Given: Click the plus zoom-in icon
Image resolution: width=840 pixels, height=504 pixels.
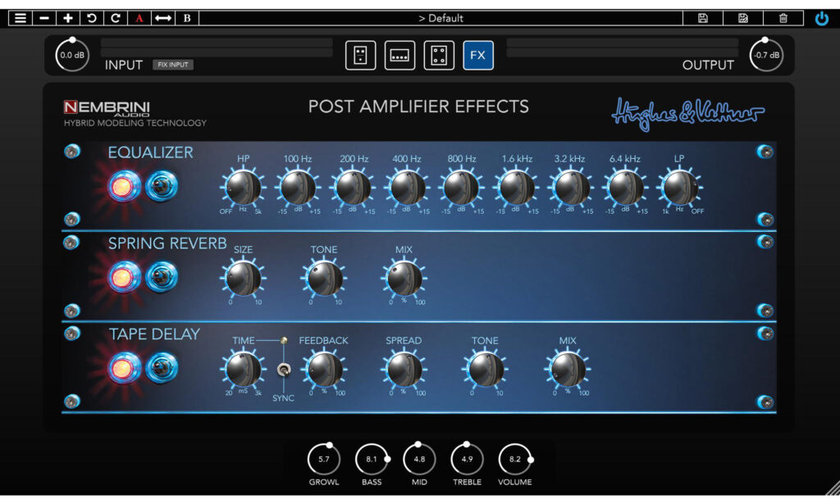Looking at the screenshot, I should [x=67, y=18].
